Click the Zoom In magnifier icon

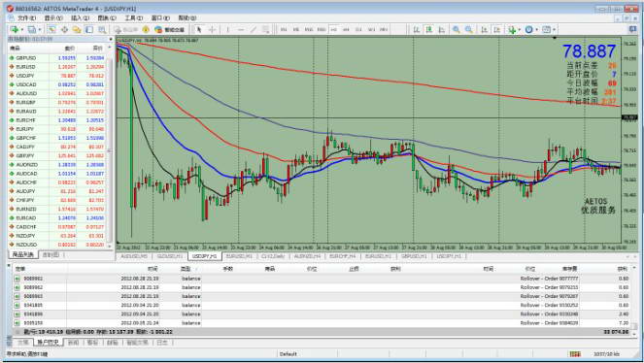click(x=456, y=29)
